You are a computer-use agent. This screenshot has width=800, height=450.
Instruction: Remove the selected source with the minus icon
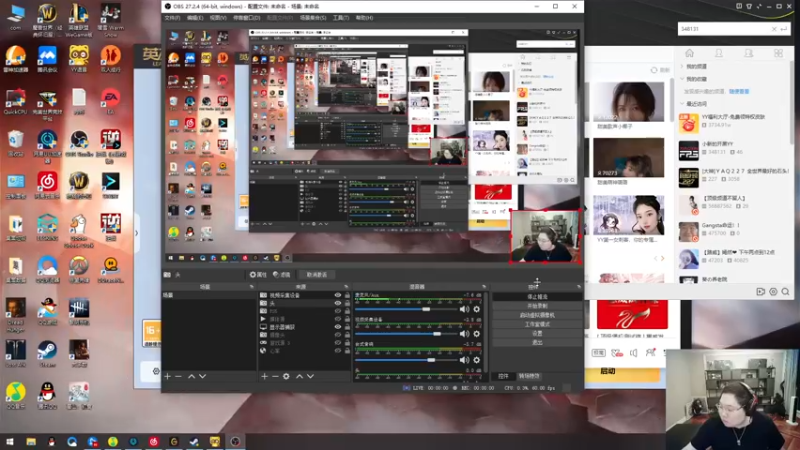tap(275, 377)
